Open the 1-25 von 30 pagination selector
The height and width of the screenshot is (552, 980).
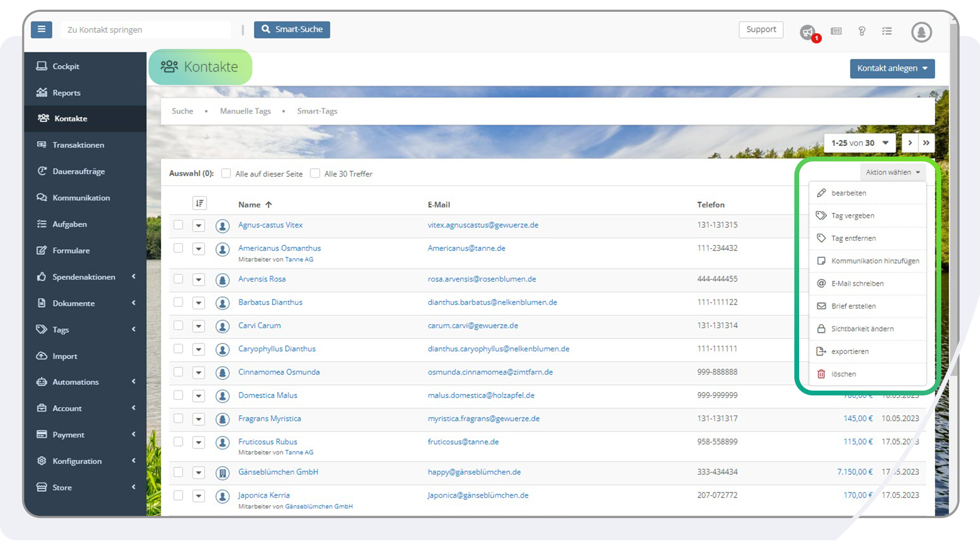(858, 143)
